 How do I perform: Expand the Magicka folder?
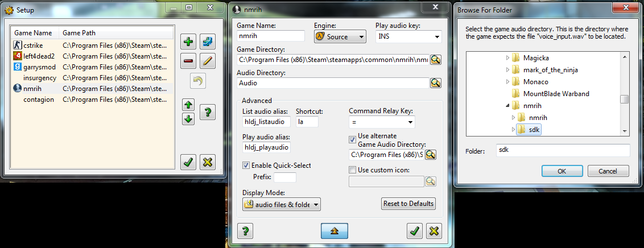[x=507, y=59]
